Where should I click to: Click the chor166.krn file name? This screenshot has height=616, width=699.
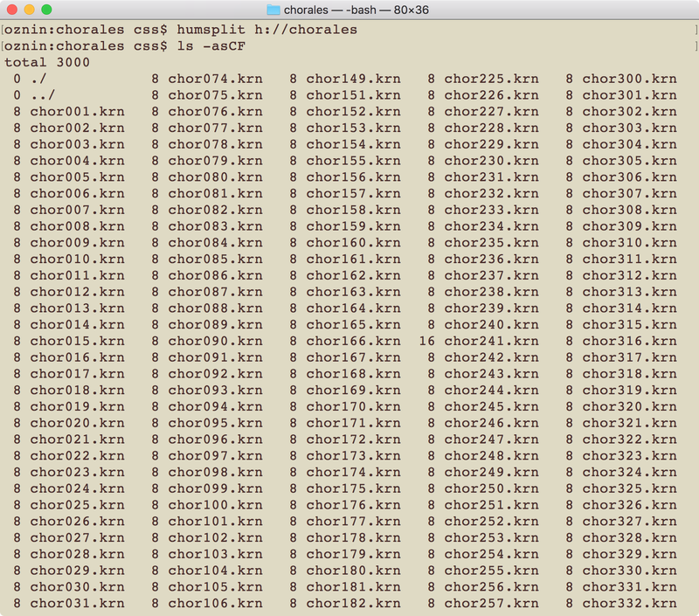(353, 341)
